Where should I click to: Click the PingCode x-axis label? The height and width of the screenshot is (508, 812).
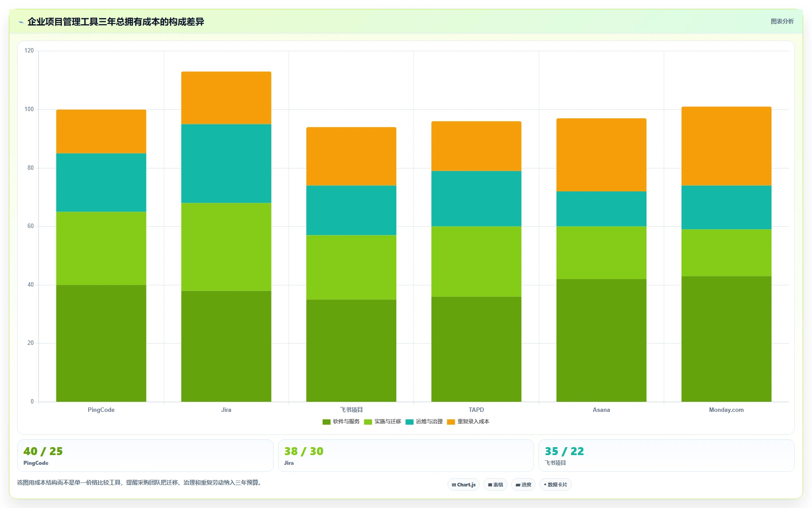click(101, 410)
